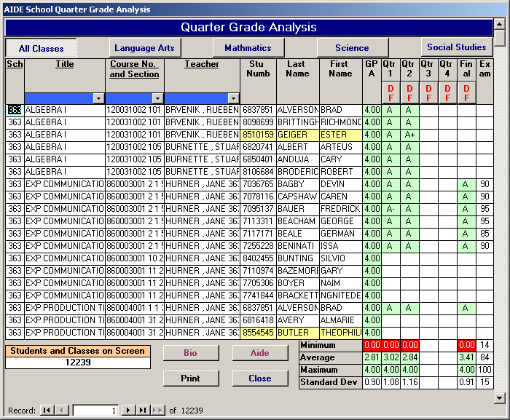Open the Bio button

tap(190, 353)
